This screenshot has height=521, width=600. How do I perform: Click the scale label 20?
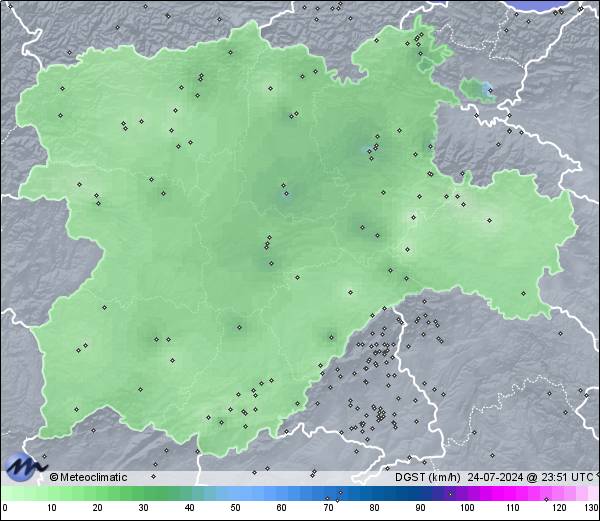point(98,508)
